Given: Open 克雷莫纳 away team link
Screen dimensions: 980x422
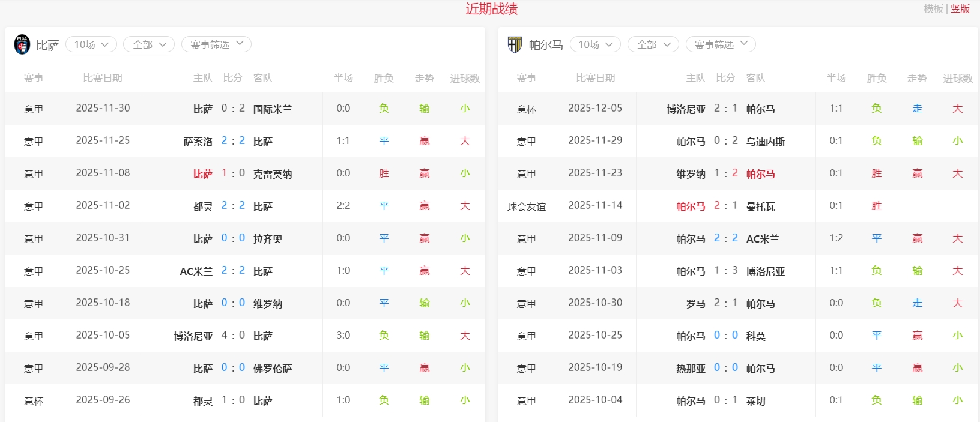Looking at the screenshot, I should pyautogui.click(x=272, y=174).
